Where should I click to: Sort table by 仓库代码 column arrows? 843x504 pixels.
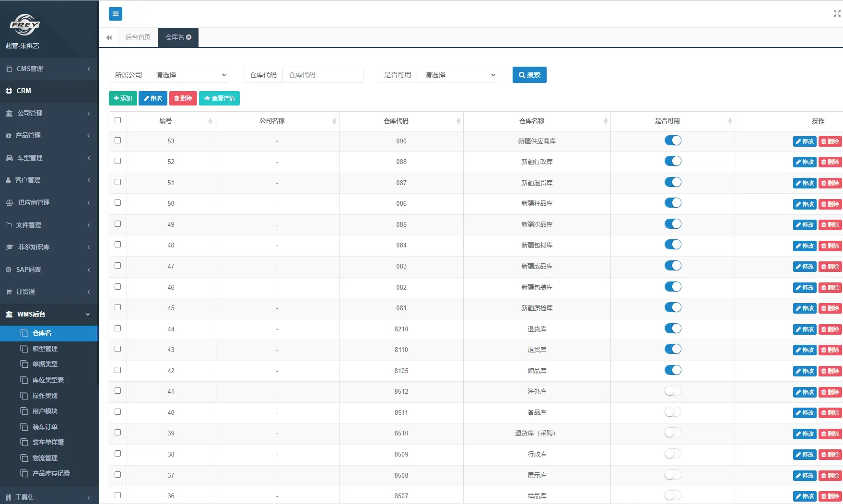pyautogui.click(x=458, y=121)
